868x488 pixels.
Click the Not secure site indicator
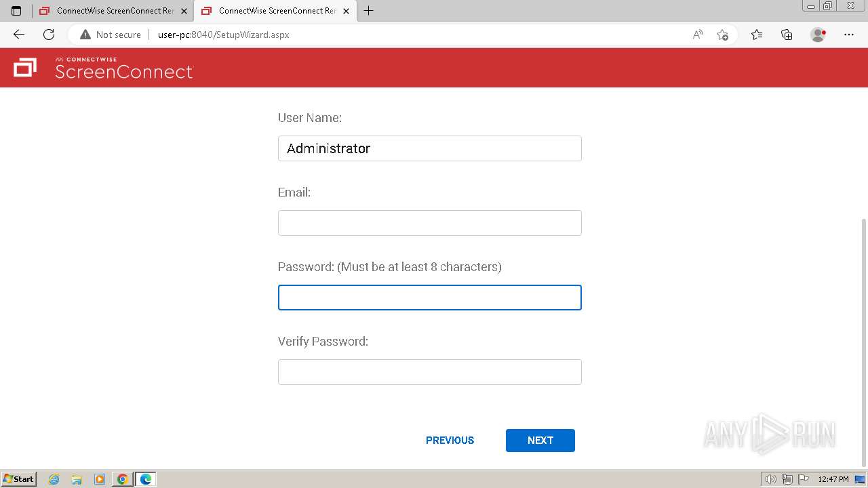coord(111,35)
